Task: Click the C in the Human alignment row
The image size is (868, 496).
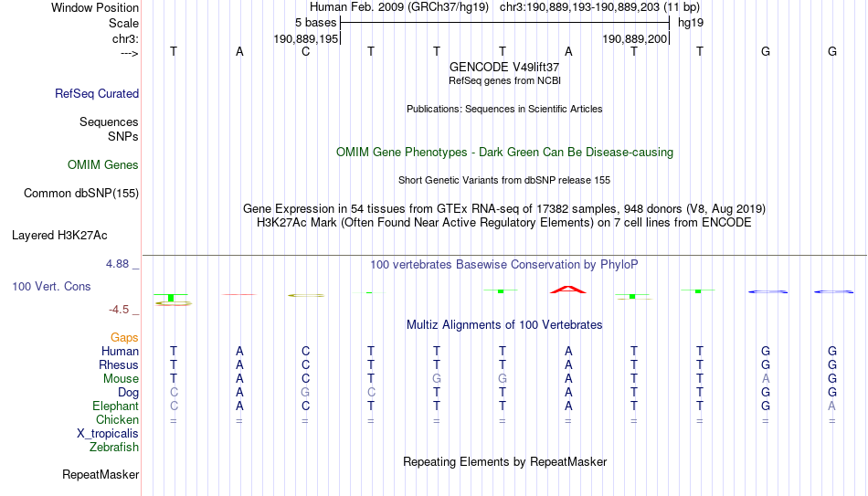Action: click(x=305, y=352)
